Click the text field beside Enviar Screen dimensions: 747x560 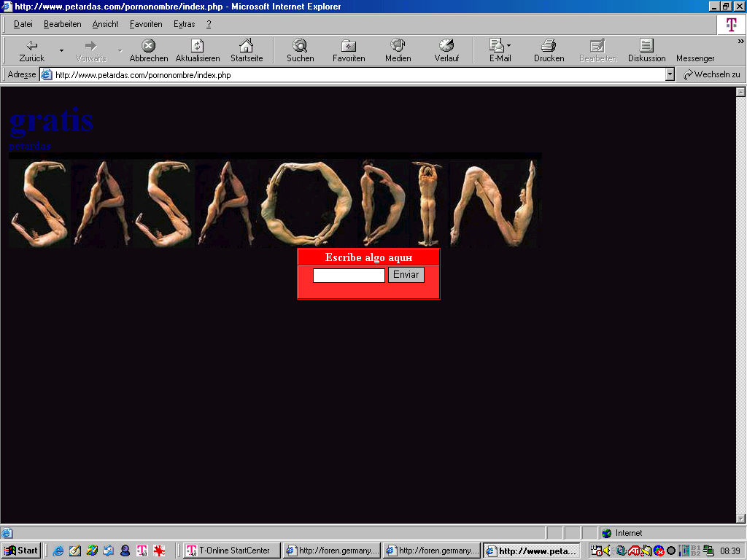pyautogui.click(x=349, y=276)
